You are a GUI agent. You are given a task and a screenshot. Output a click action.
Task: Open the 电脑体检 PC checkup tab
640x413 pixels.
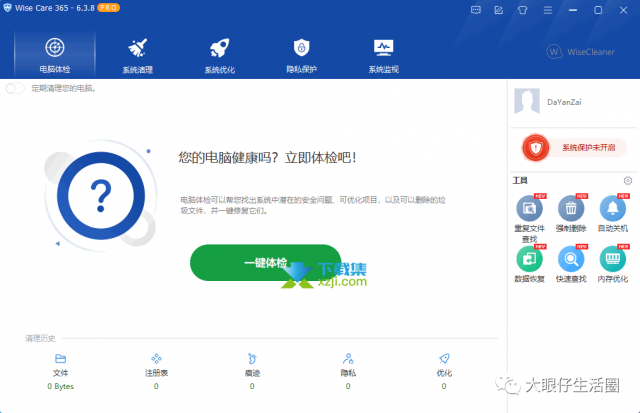point(55,55)
